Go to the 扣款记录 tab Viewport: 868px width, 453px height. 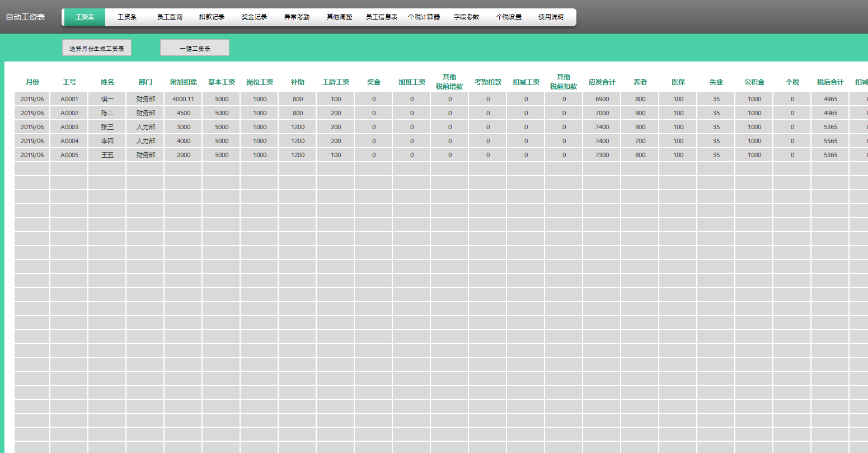[212, 17]
